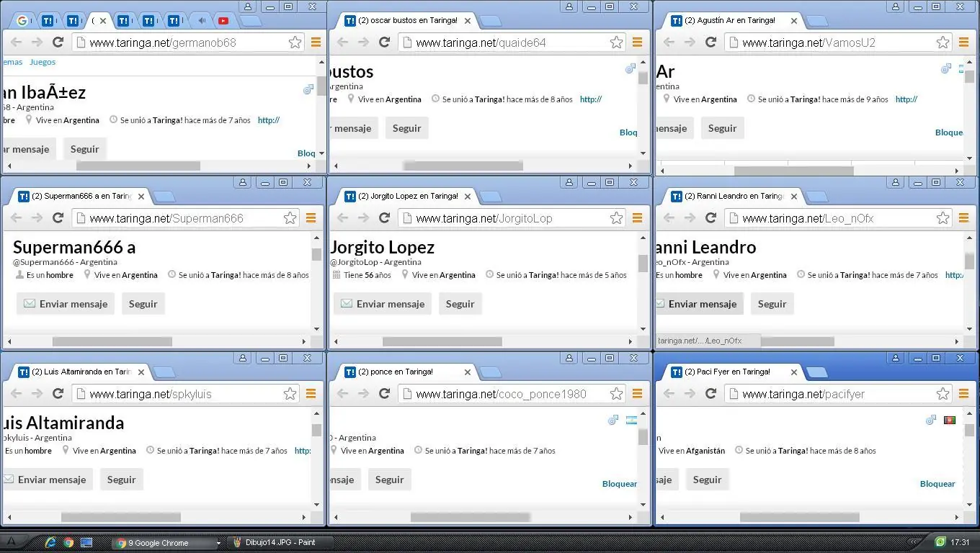Click the Bloquear link on Paci Fyer profile
980x553 pixels.
pyautogui.click(x=937, y=483)
